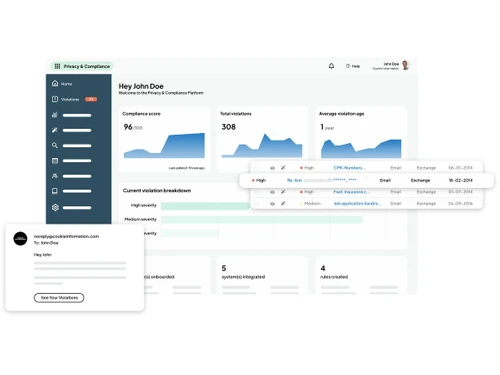500x375 pixels.
Task: Click the notification bell icon
Action: coord(331,66)
